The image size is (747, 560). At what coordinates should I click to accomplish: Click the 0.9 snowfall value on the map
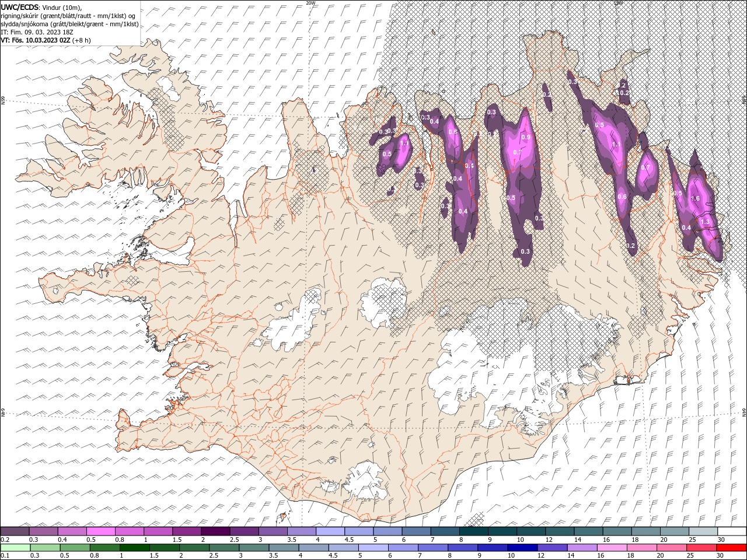pos(525,137)
